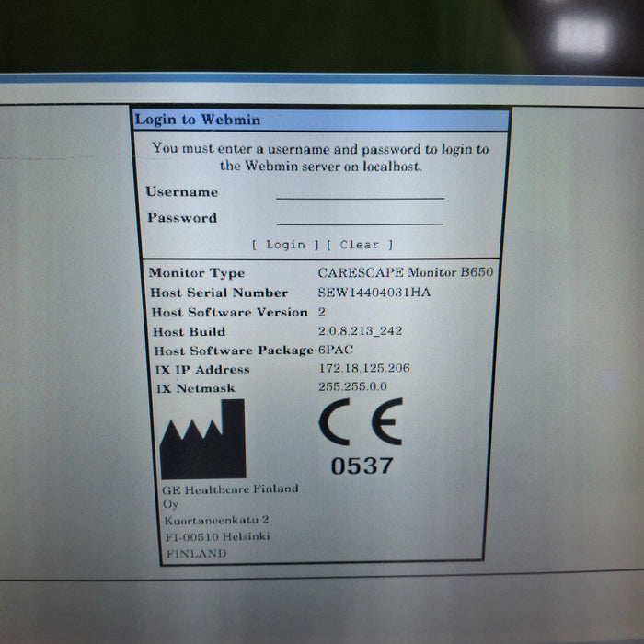Click the Monitor Type label
Image resolution: width=644 pixels, height=644 pixels.
197,273
